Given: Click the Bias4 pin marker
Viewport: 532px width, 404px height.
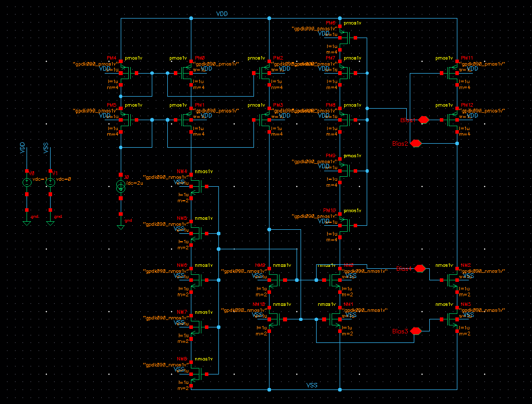Looking at the screenshot, I should (x=419, y=268).
